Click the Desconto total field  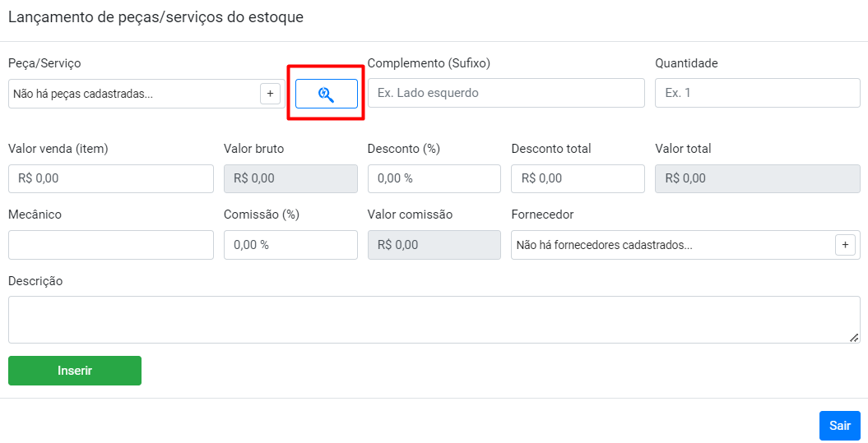(x=578, y=178)
